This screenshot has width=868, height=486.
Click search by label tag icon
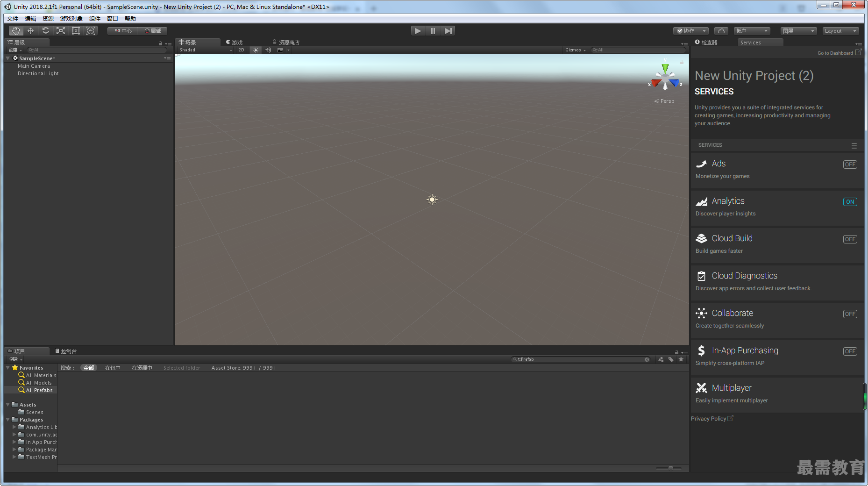pyautogui.click(x=671, y=359)
